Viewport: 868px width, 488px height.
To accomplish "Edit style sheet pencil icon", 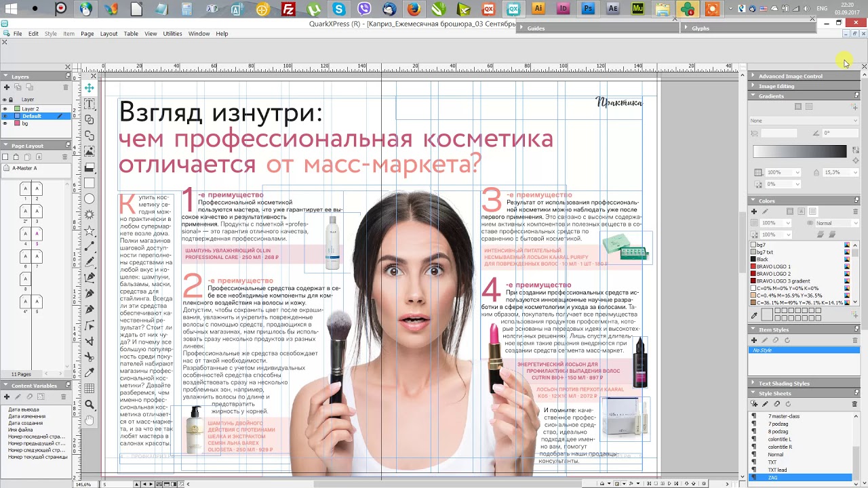I will (766, 404).
